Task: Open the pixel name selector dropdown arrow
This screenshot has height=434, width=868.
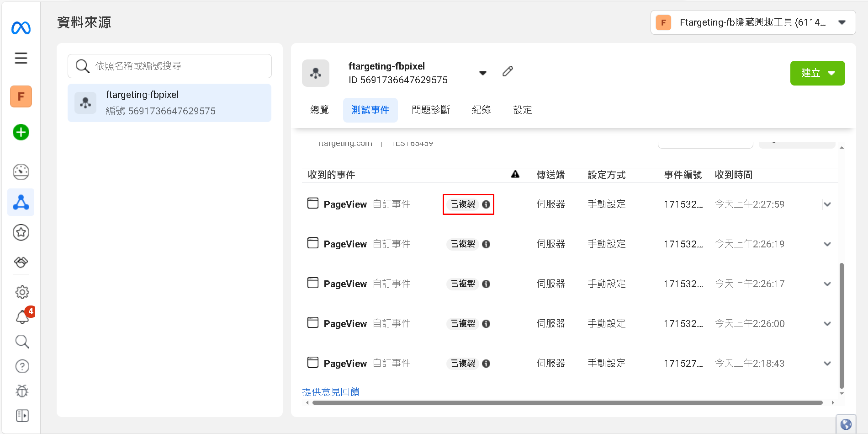Action: (x=483, y=73)
